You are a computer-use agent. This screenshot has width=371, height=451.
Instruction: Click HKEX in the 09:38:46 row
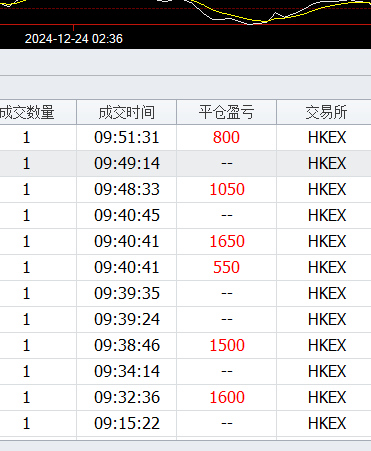(x=327, y=345)
